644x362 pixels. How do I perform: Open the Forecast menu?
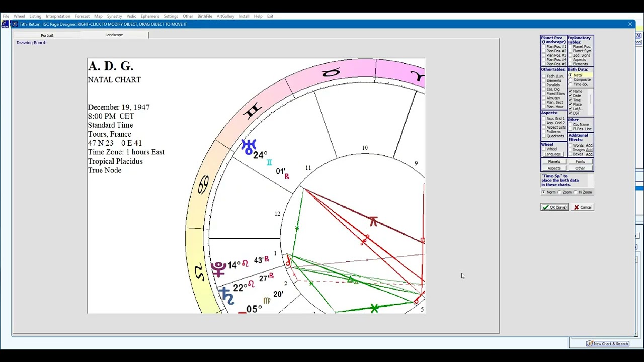[82, 16]
